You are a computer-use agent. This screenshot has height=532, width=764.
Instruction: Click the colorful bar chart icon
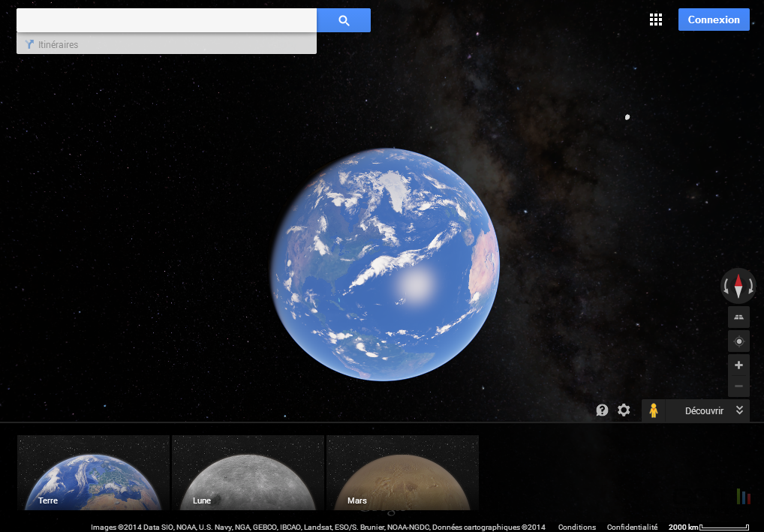(x=744, y=496)
